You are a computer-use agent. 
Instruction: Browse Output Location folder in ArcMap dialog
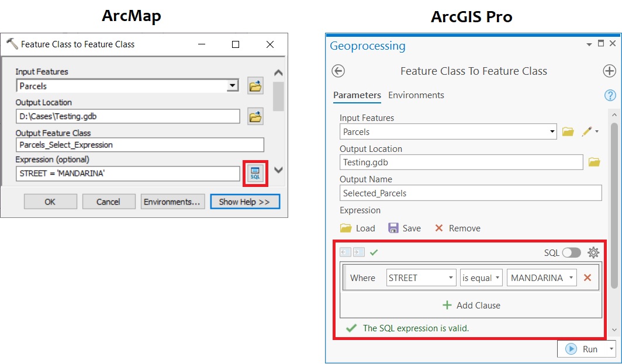(x=255, y=117)
